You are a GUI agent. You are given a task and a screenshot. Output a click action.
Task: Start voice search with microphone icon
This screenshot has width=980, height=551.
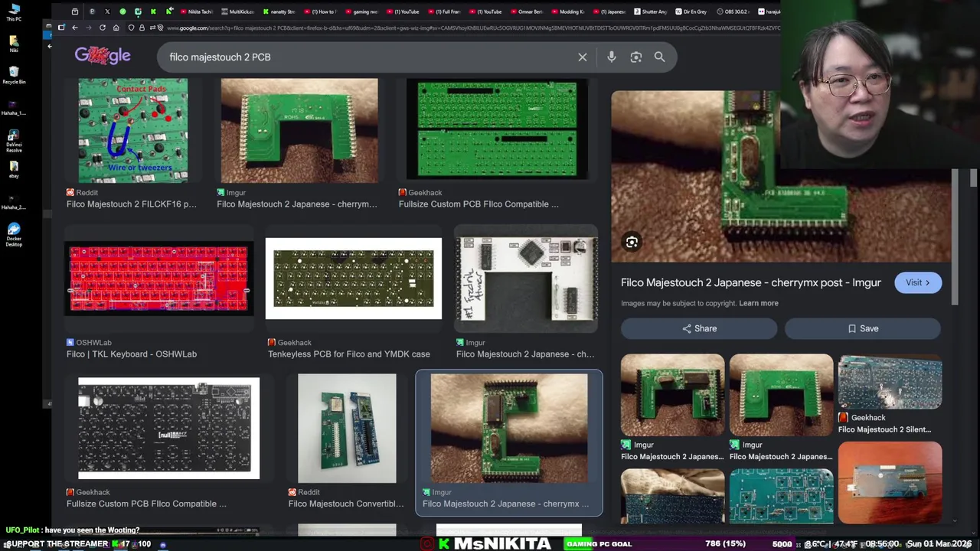[x=611, y=57]
